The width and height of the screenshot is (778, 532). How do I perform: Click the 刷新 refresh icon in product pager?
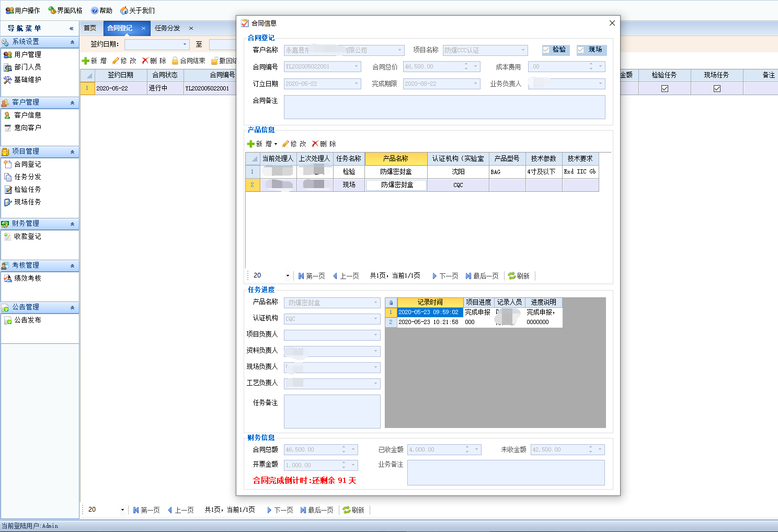click(512, 276)
